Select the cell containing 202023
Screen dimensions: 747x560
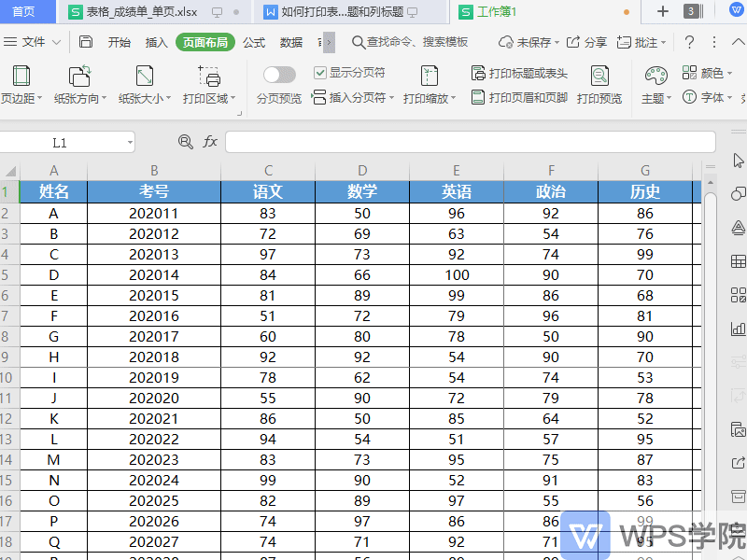[x=154, y=459]
